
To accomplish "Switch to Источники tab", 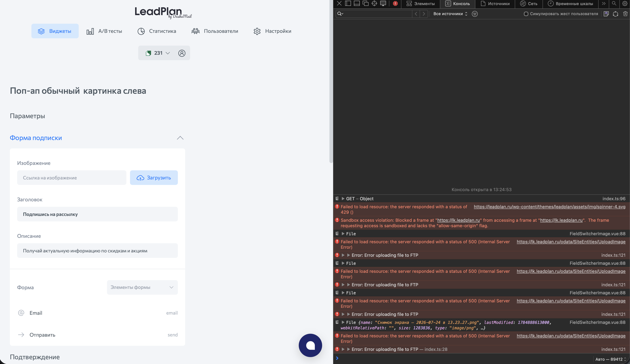I will click(495, 4).
